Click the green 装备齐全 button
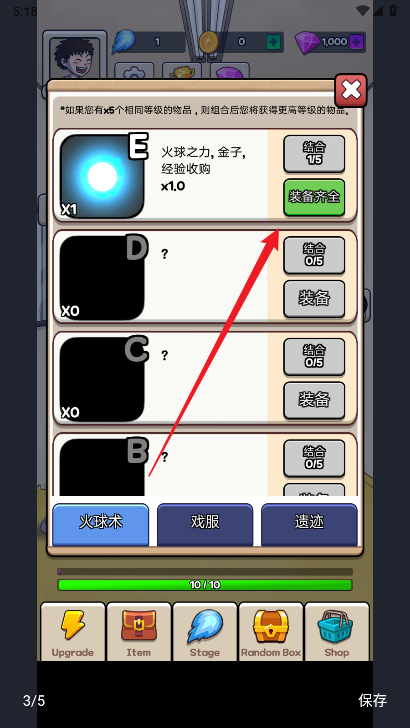The image size is (410, 728). click(x=314, y=197)
